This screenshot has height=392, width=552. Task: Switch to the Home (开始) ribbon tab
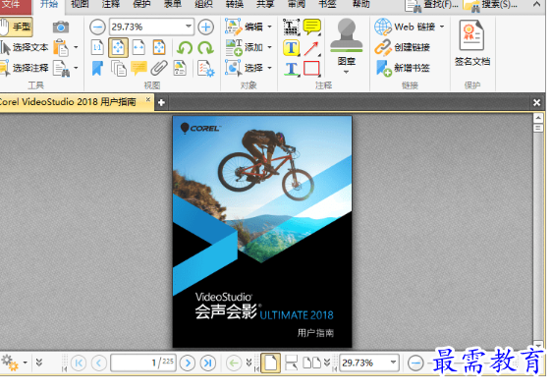coord(48,4)
